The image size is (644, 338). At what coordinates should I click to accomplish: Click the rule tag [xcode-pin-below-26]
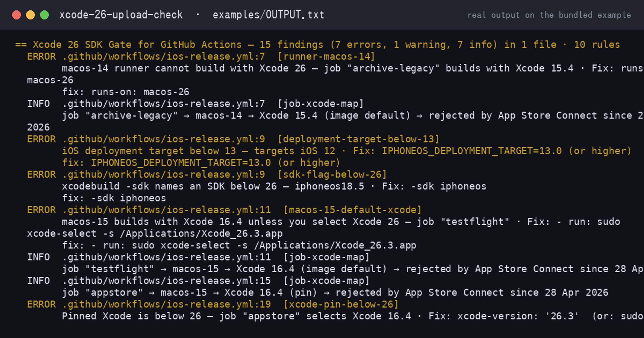tap(341, 305)
